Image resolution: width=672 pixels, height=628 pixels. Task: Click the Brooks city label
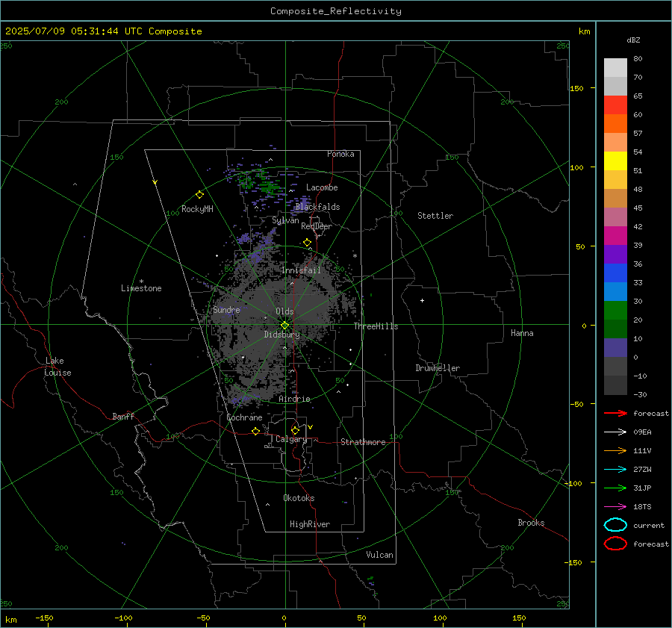[x=531, y=523]
